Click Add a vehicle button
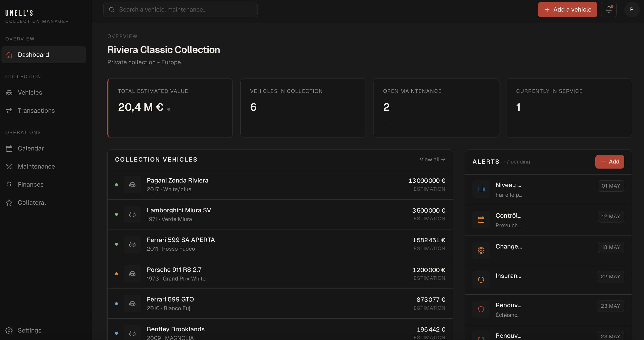This screenshot has width=644, height=340. pyautogui.click(x=567, y=9)
